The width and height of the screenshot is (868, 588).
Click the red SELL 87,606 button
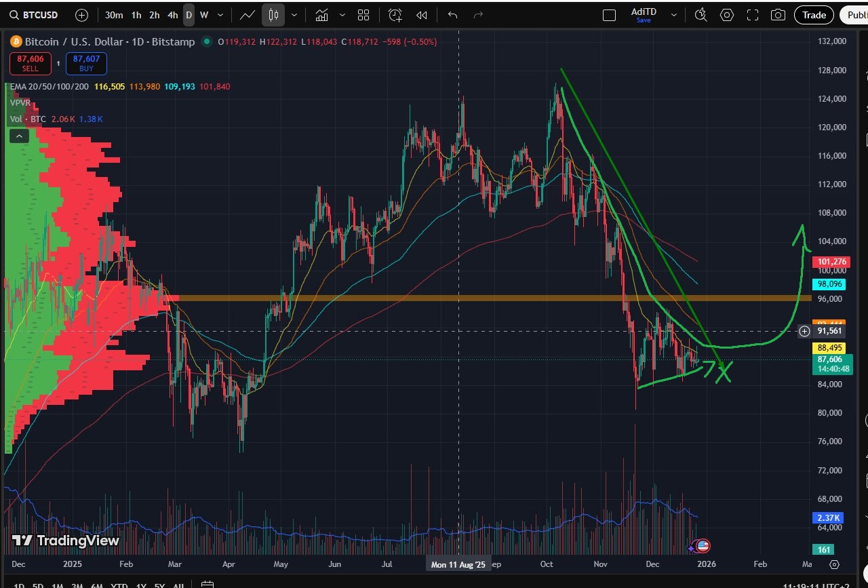click(32, 64)
